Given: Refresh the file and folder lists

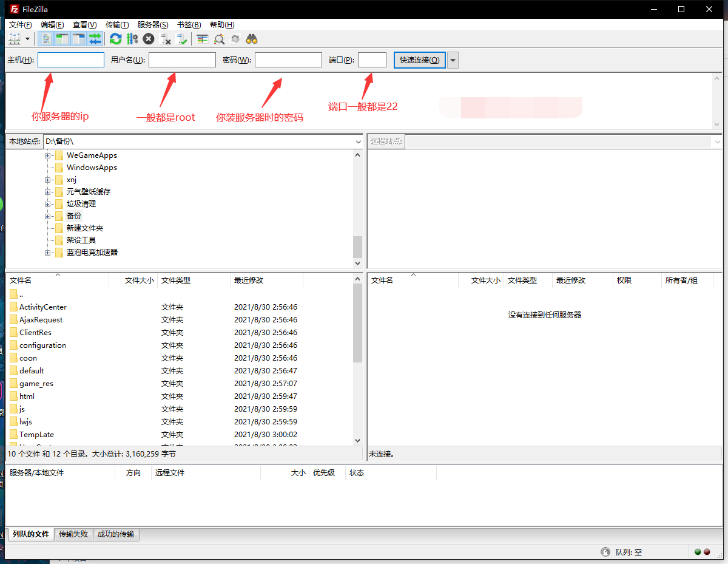Looking at the screenshot, I should (x=115, y=39).
